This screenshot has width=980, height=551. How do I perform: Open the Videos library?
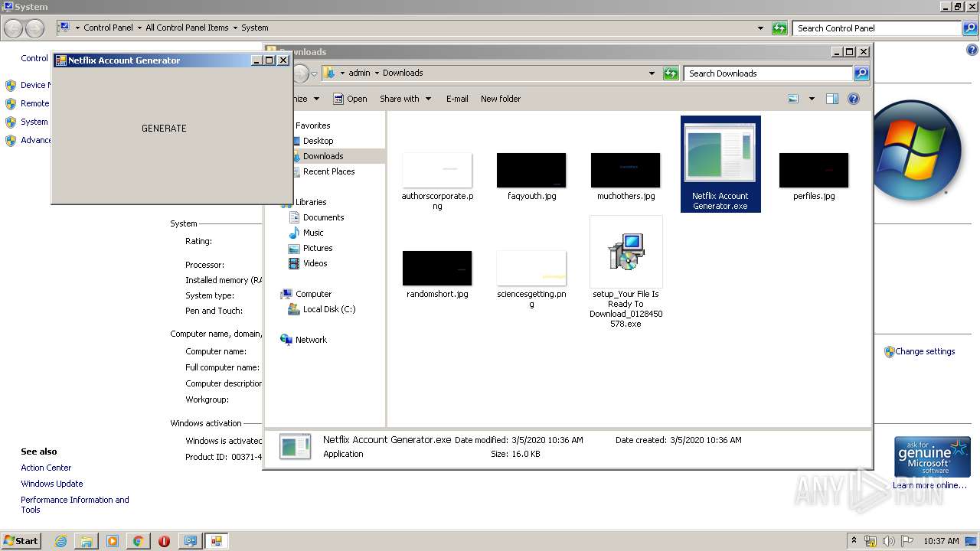click(x=315, y=263)
